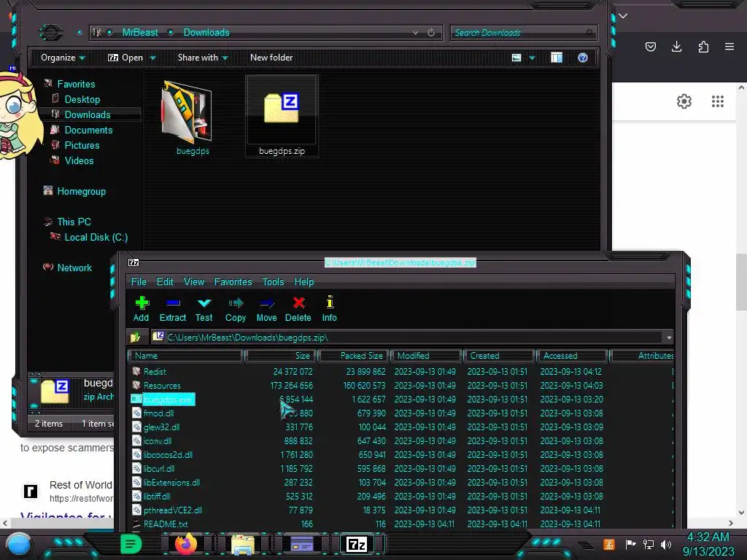Click the Copy icon in 7-Zip

click(236, 308)
